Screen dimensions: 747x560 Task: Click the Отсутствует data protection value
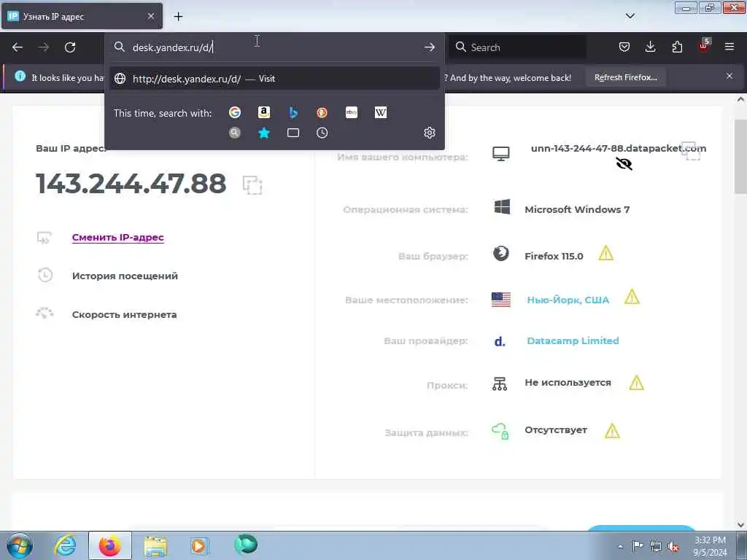pyautogui.click(x=555, y=429)
